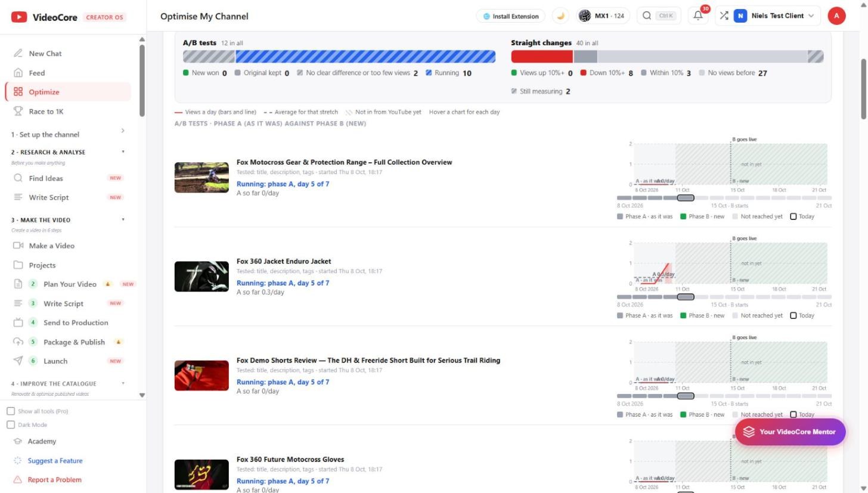Open the Launch step icon
Image resolution: width=868 pixels, height=493 pixels.
(18, 361)
